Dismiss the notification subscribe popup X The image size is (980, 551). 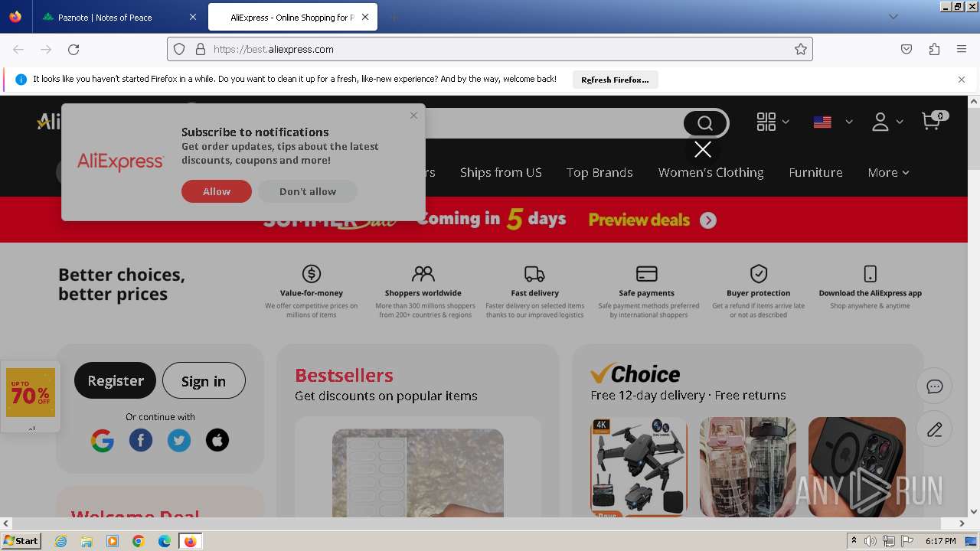413,116
